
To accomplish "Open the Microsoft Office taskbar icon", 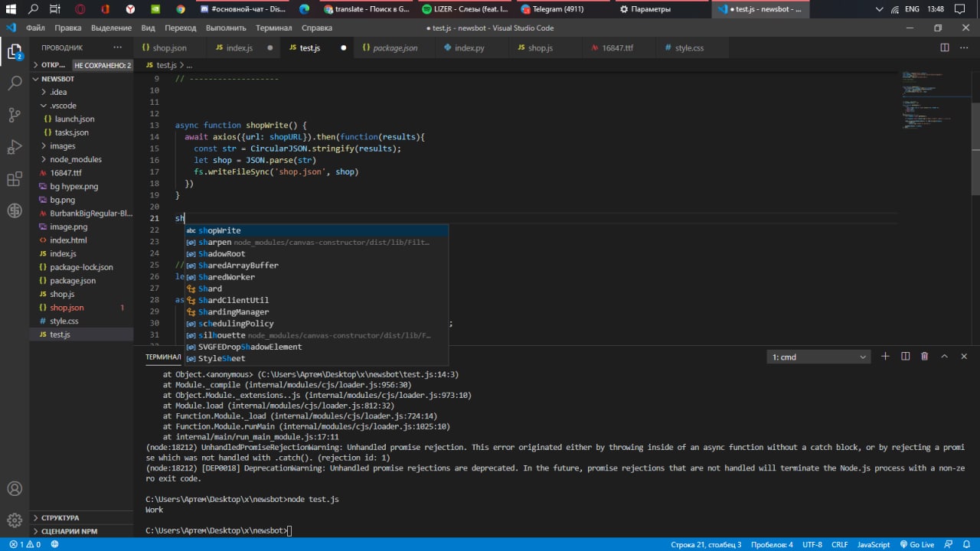I will [x=106, y=9].
